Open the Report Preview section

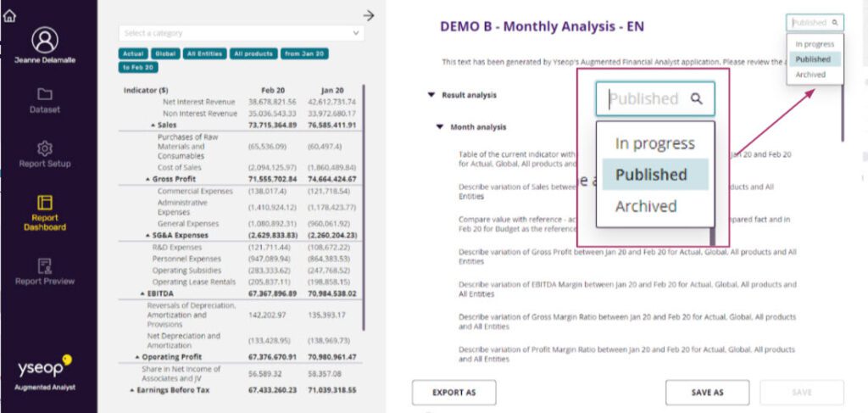coord(45,272)
